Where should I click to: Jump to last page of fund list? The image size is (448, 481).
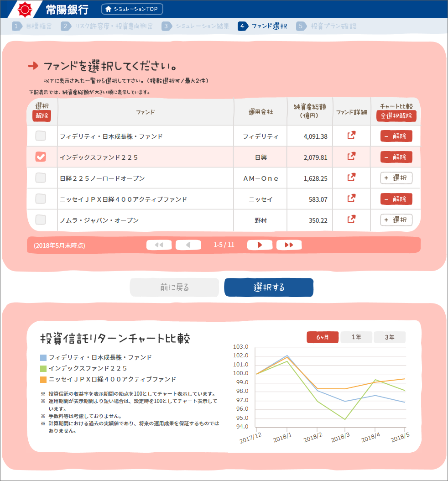289,245
